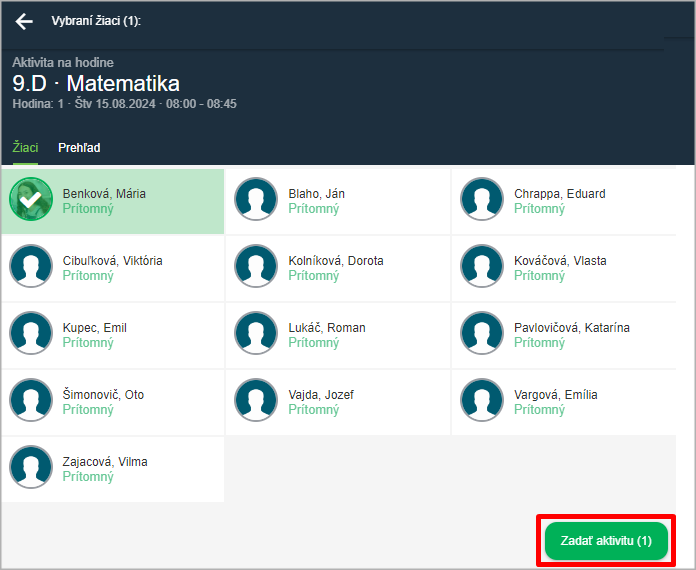Click Prítomný status under Vargová, Emília

tap(539, 410)
